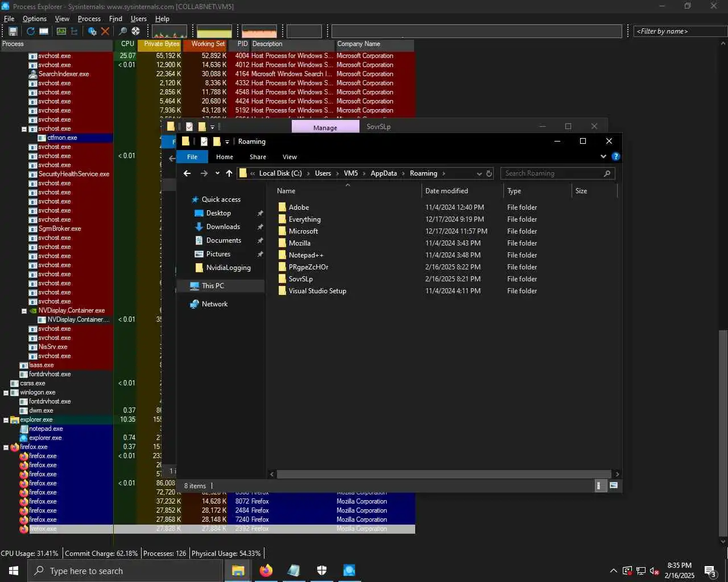Select the SearchIndexer.exe process

pyautogui.click(x=64, y=74)
